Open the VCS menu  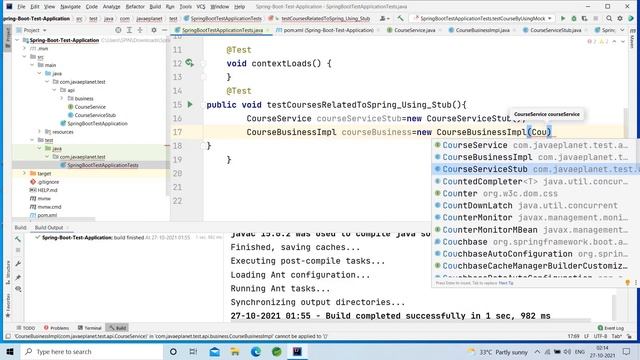(201, 7)
